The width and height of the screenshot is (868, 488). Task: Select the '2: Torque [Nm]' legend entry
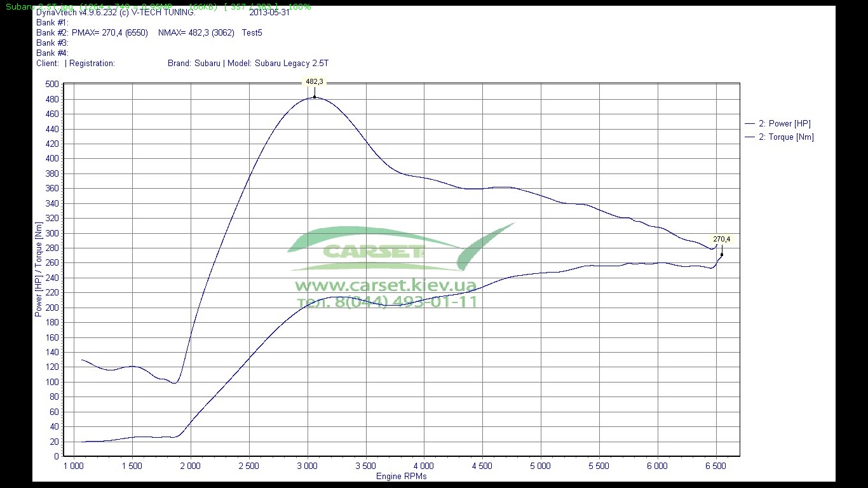tap(786, 137)
